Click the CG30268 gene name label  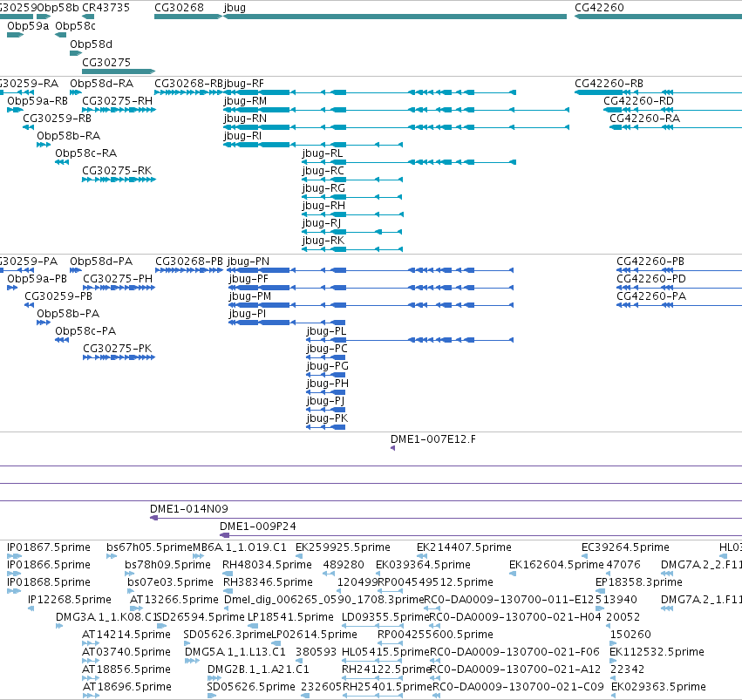(179, 8)
